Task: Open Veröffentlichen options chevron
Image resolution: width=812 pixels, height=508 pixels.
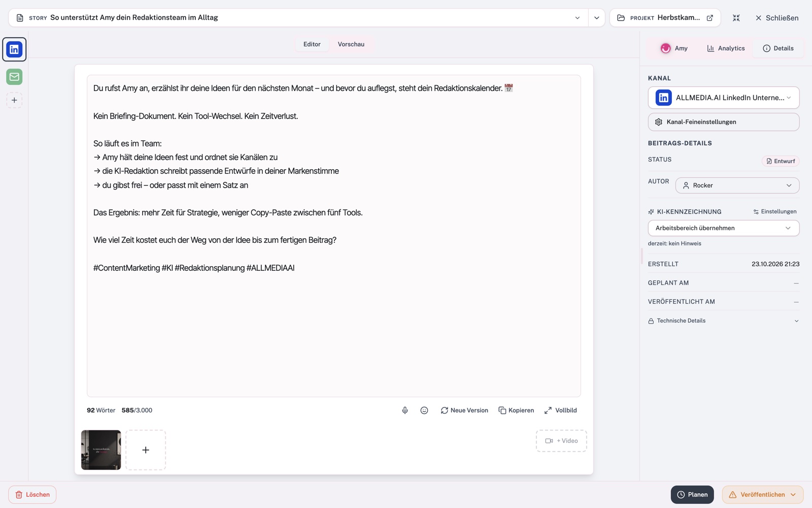Action: click(793, 495)
